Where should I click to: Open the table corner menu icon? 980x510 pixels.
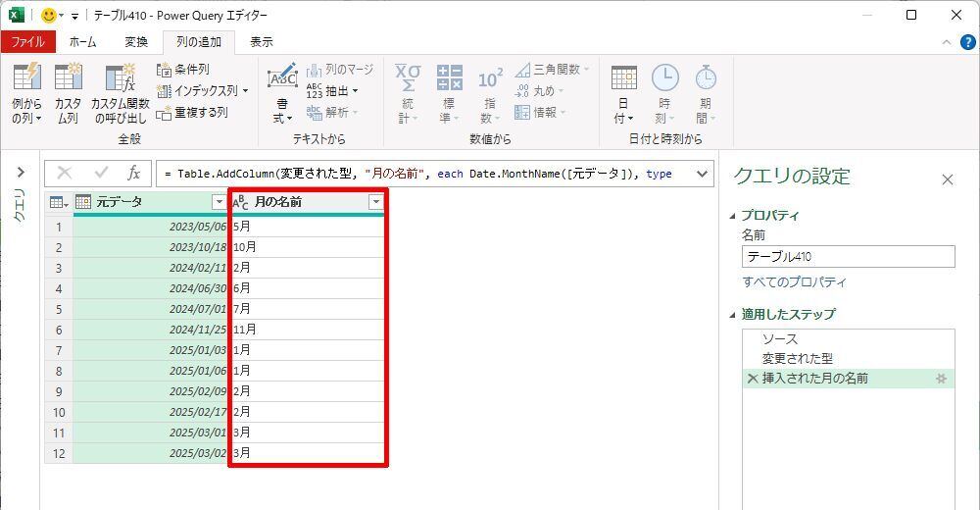59,201
